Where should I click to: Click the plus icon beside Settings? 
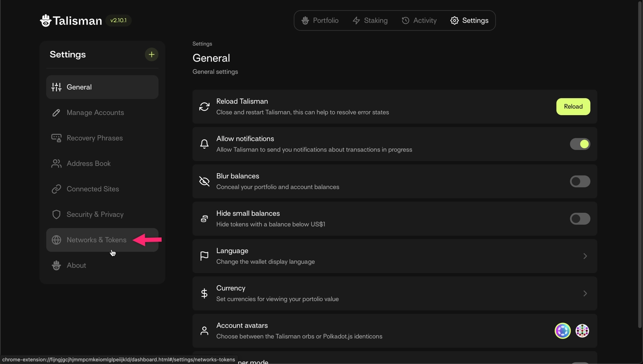coord(151,54)
